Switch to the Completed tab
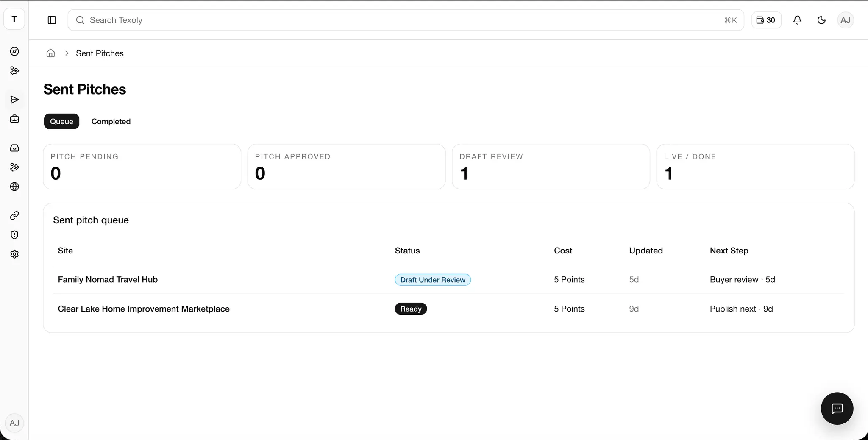This screenshot has height=440, width=868. click(x=111, y=121)
